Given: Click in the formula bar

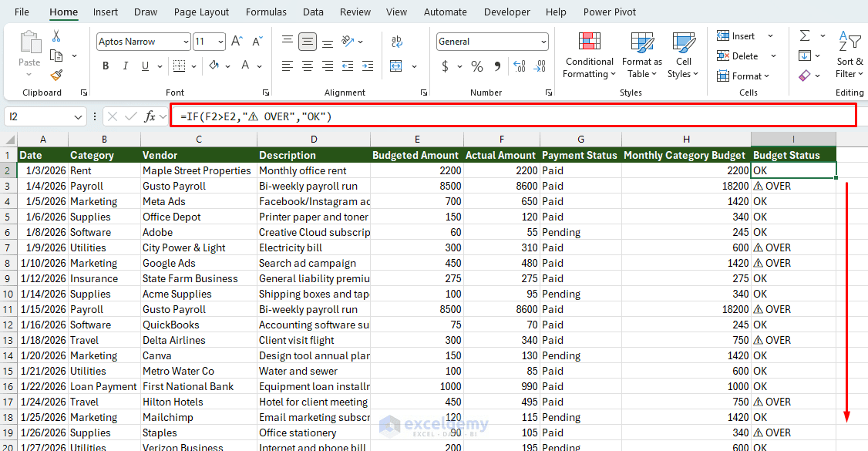Looking at the screenshot, I should coord(513,116).
